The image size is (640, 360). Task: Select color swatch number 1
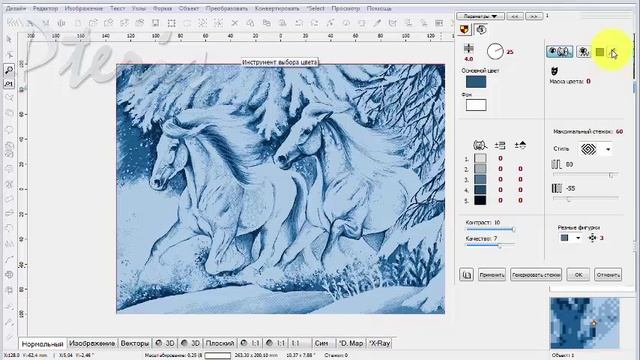[480, 158]
